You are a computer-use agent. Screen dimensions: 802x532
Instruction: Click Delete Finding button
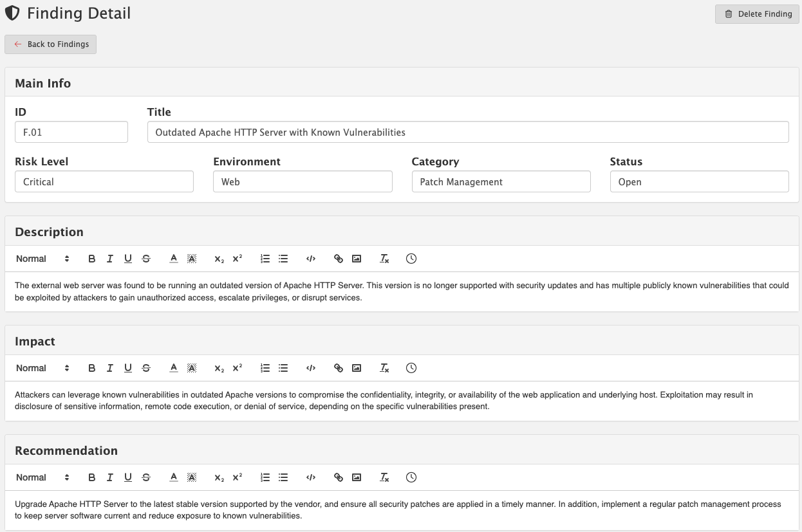[x=757, y=14]
